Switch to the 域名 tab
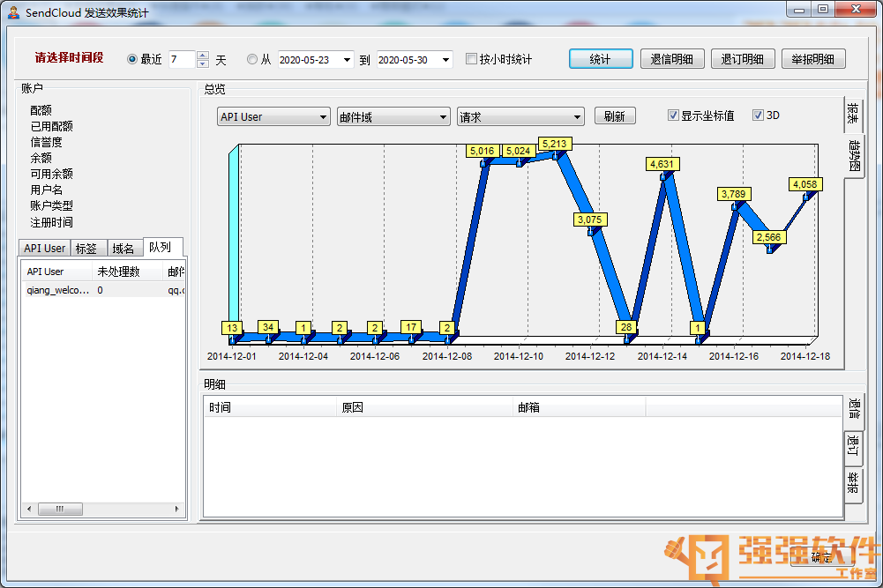 pyautogui.click(x=123, y=248)
